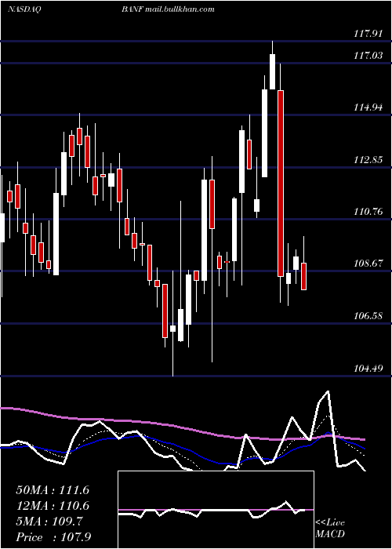Click the 112.85 price level label
Image resolution: width=392 pixels, height=549 pixels.
coord(368,160)
